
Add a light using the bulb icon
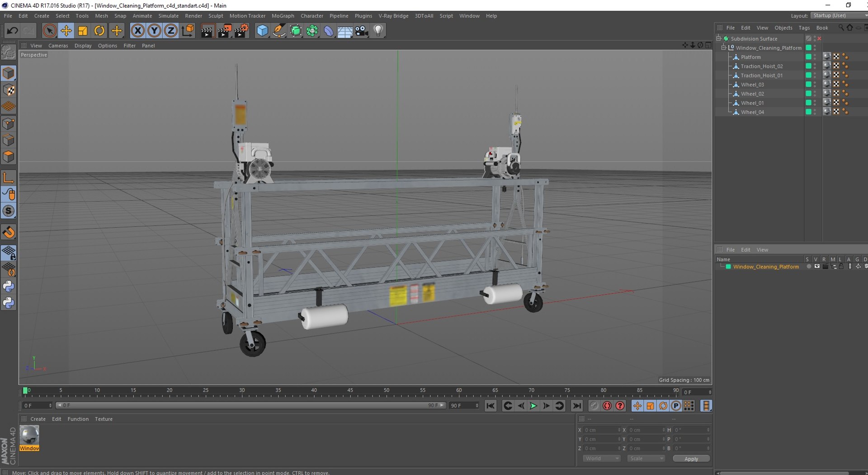point(378,31)
